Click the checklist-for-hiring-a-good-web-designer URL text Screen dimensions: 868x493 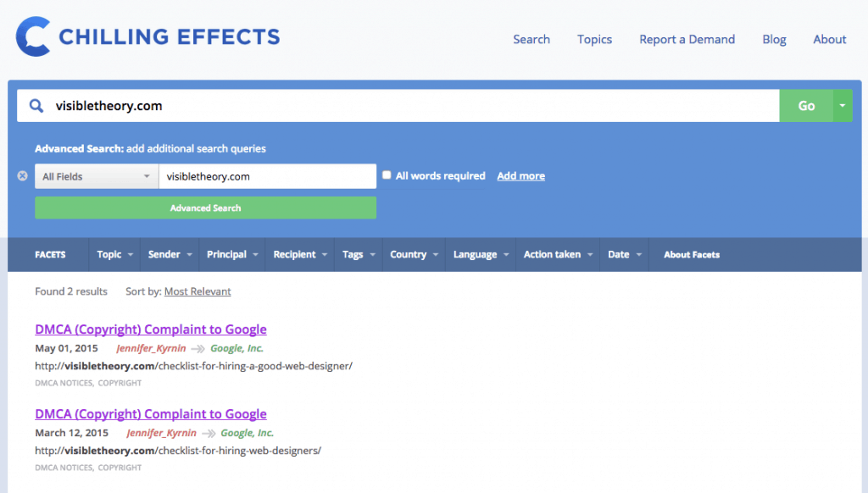click(x=194, y=366)
